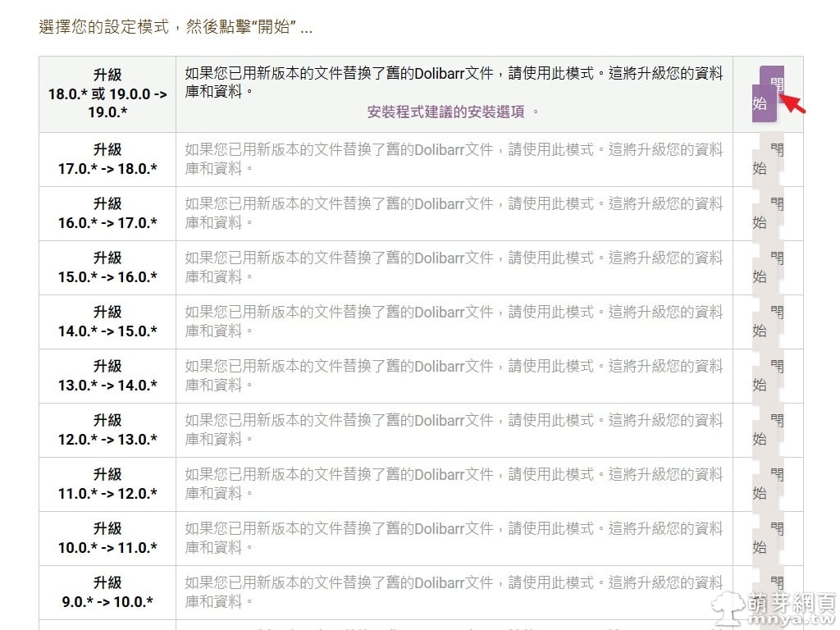Image resolution: width=840 pixels, height=630 pixels.
Task: Click the 開始 button for 17.0.* -> 18.0.*
Action: [x=768, y=159]
